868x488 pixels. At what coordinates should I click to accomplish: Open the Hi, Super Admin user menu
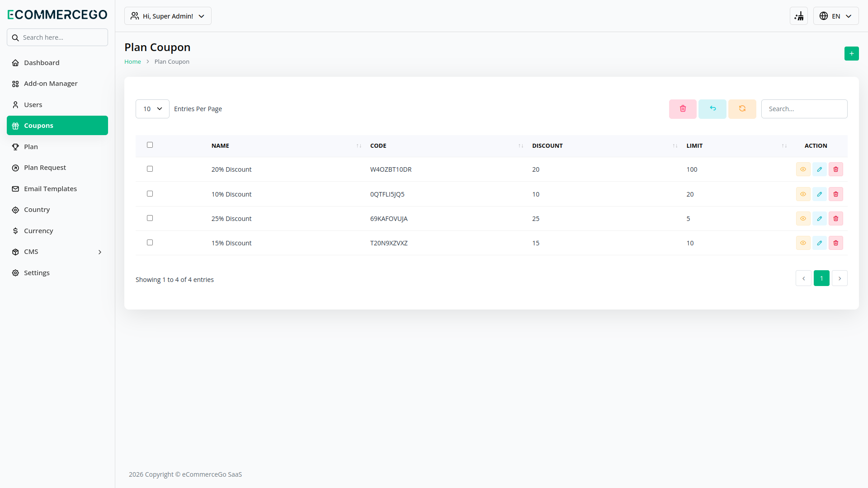click(x=168, y=16)
